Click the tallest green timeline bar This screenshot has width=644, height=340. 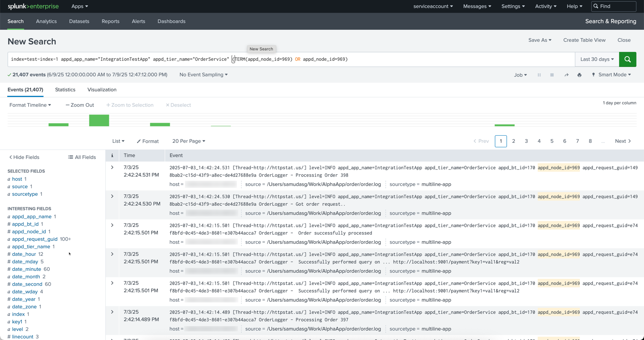(99, 121)
